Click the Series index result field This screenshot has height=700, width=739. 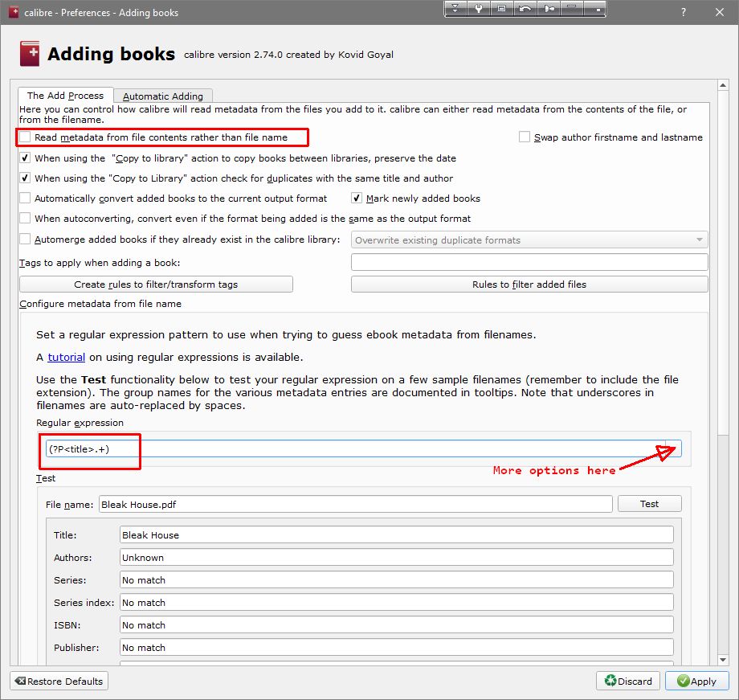(x=396, y=603)
